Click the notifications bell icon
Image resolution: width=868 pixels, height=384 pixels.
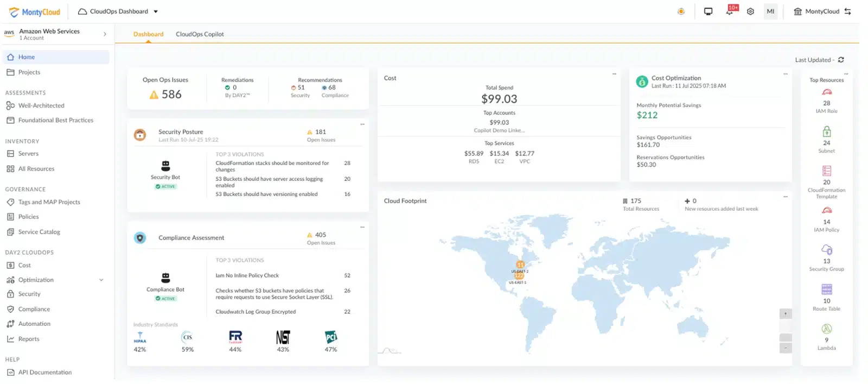click(730, 11)
